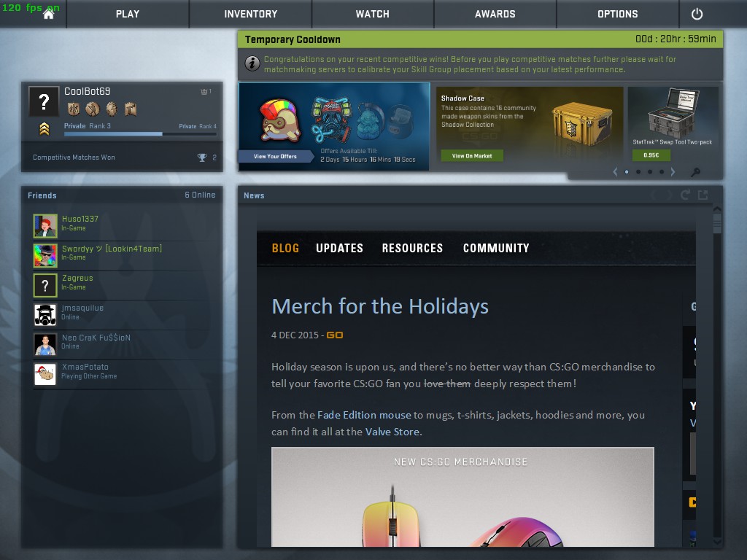This screenshot has width=747, height=560.
Task: Open news in external browser icon
Action: tap(703, 195)
